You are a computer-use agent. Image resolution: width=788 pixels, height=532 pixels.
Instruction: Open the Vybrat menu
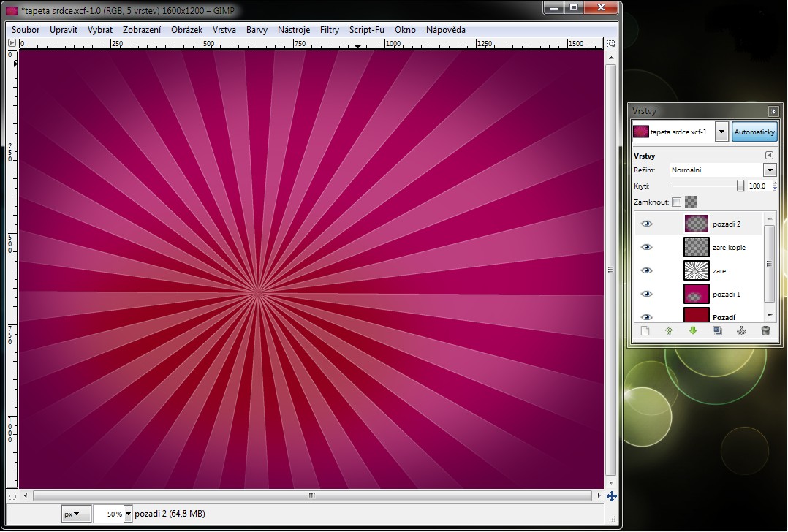[100, 30]
